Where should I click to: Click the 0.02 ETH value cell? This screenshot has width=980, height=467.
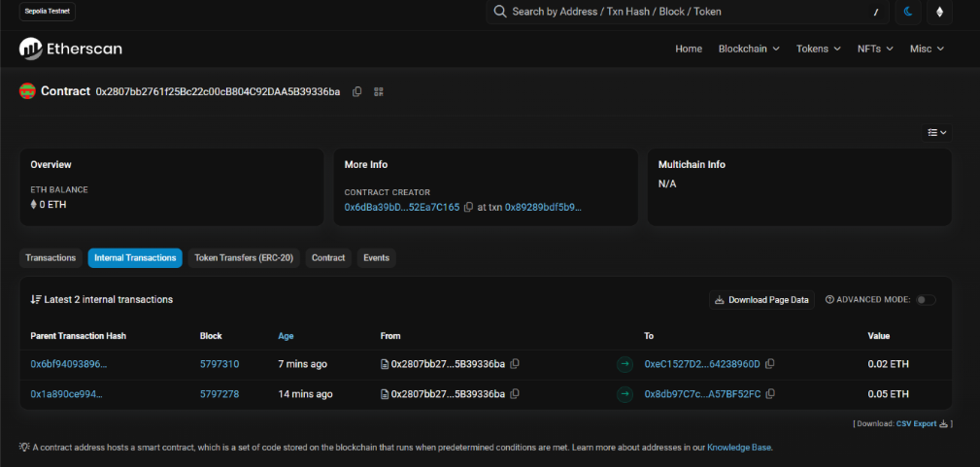coord(888,364)
